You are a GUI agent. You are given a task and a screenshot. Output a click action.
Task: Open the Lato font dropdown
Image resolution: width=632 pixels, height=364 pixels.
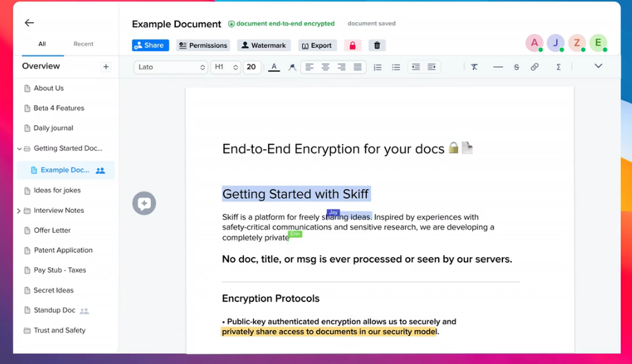pyautogui.click(x=171, y=67)
